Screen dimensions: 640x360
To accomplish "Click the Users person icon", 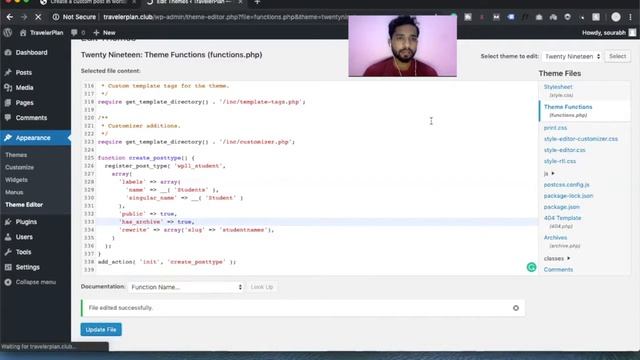I will coord(8,237).
